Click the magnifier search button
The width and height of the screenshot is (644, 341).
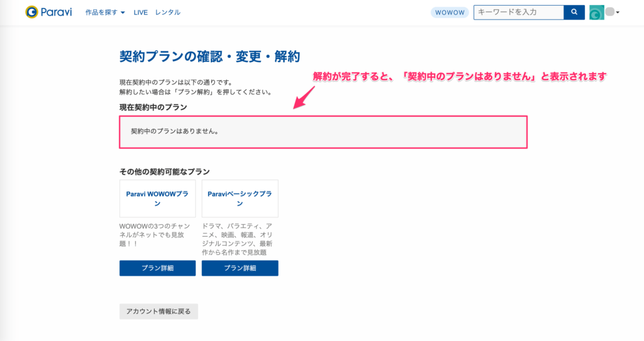coord(574,13)
